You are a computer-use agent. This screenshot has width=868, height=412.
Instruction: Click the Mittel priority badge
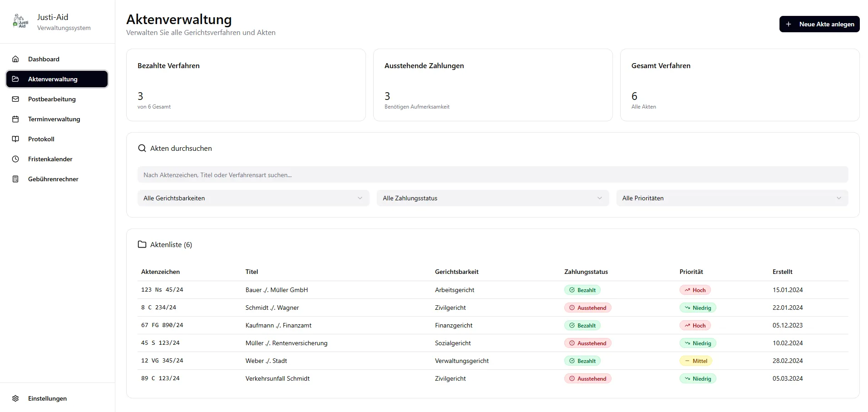(x=695, y=361)
